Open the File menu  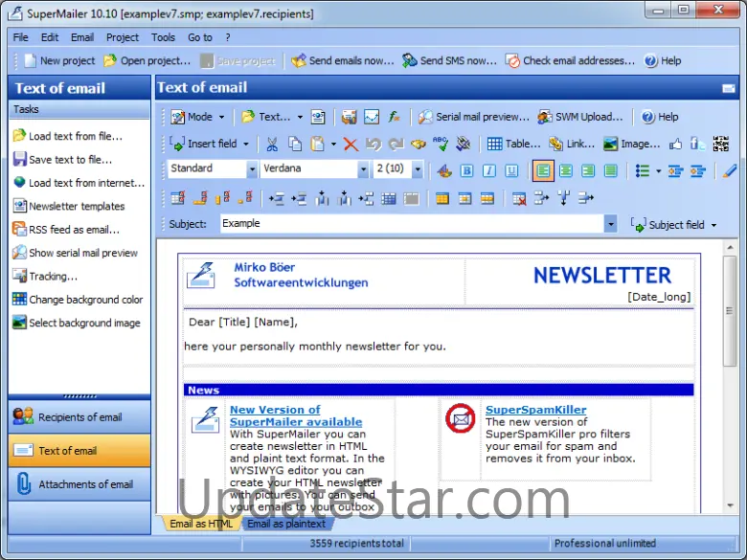click(x=20, y=37)
